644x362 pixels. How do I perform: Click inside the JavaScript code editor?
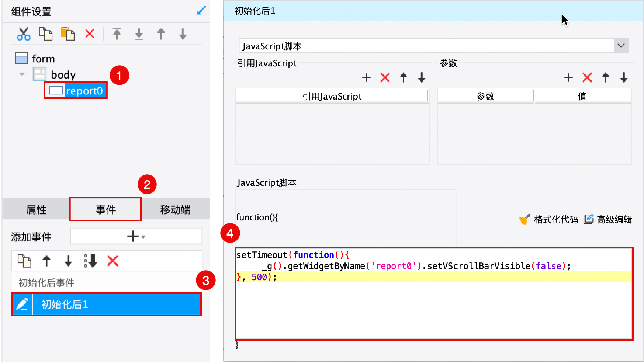pos(434,293)
